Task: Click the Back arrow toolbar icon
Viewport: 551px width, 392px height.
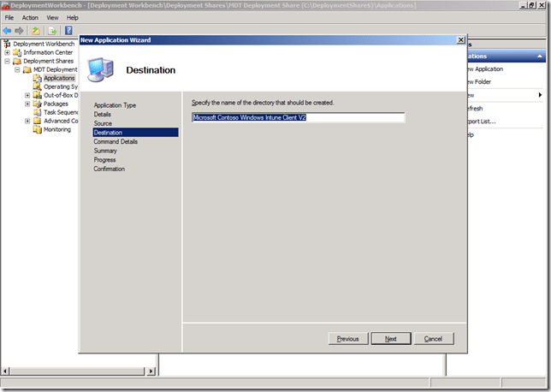Action: [x=7, y=31]
